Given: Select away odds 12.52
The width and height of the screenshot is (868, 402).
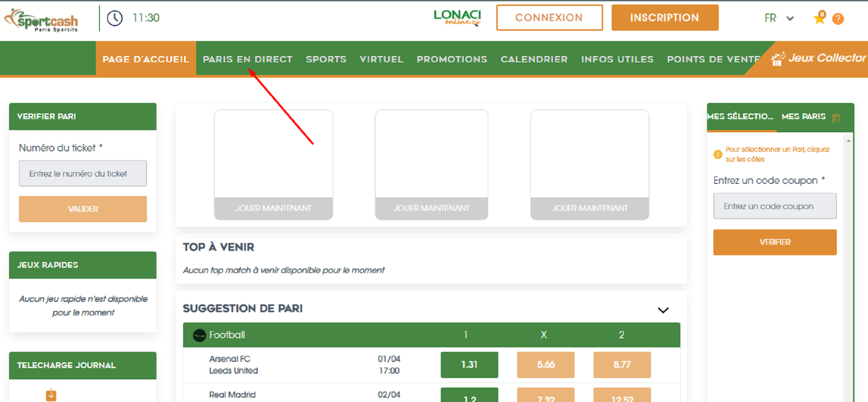Looking at the screenshot, I should tap(622, 395).
